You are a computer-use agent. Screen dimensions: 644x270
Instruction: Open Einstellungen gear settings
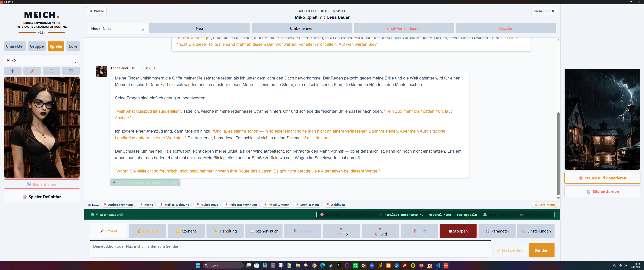tap(536, 231)
